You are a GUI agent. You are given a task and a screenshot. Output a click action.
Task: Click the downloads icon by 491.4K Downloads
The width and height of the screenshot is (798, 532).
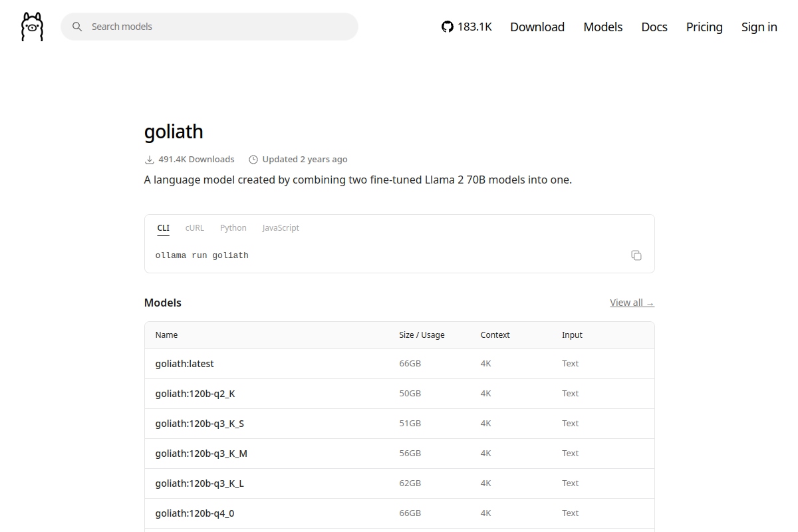click(149, 160)
